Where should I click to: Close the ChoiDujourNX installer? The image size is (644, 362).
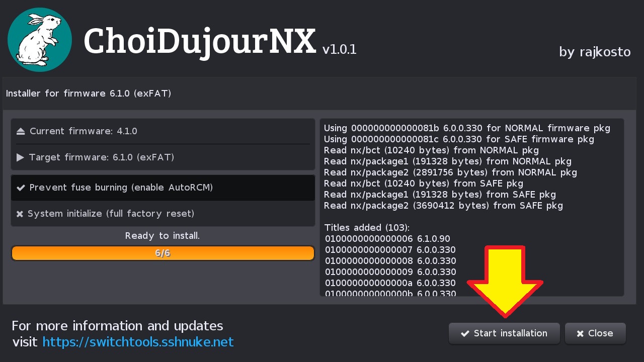(595, 333)
